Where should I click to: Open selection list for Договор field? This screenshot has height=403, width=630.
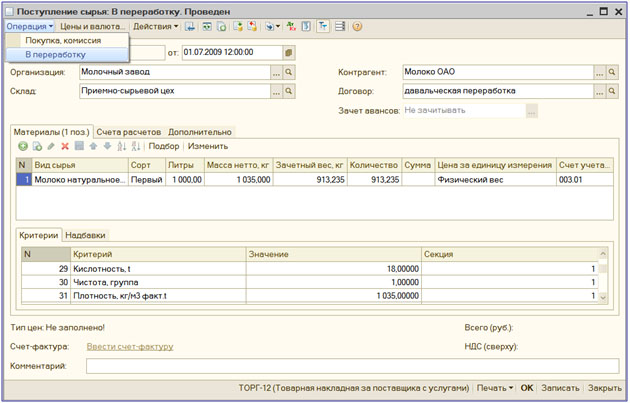(599, 91)
